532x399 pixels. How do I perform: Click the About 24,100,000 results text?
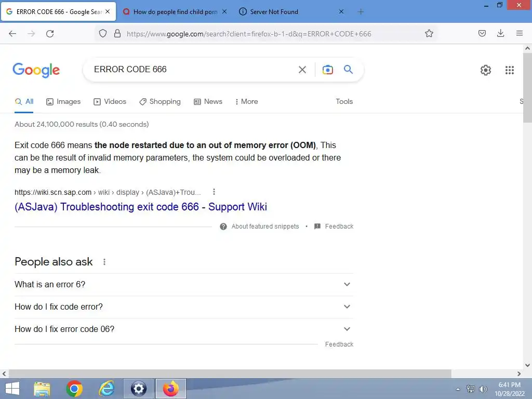click(x=82, y=124)
